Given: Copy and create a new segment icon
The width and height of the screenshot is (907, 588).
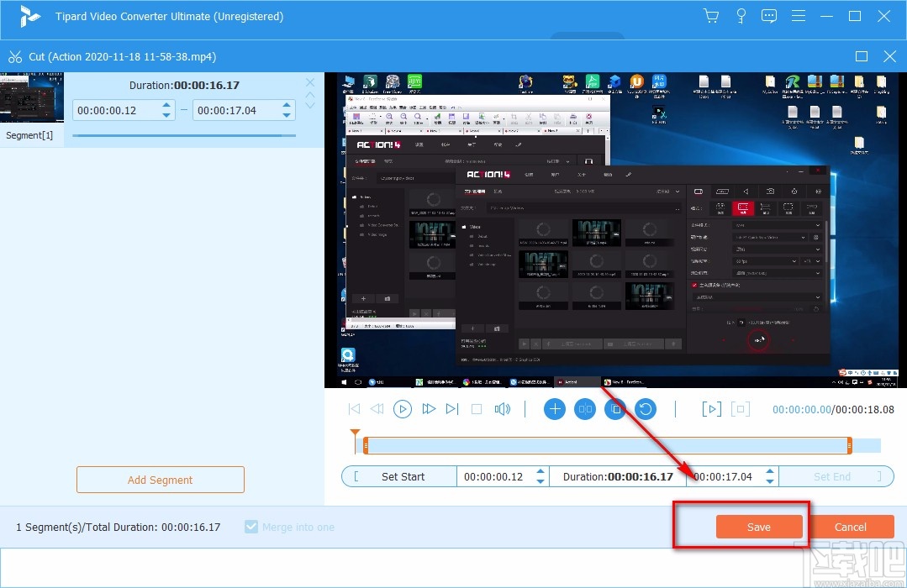Looking at the screenshot, I should pos(615,409).
